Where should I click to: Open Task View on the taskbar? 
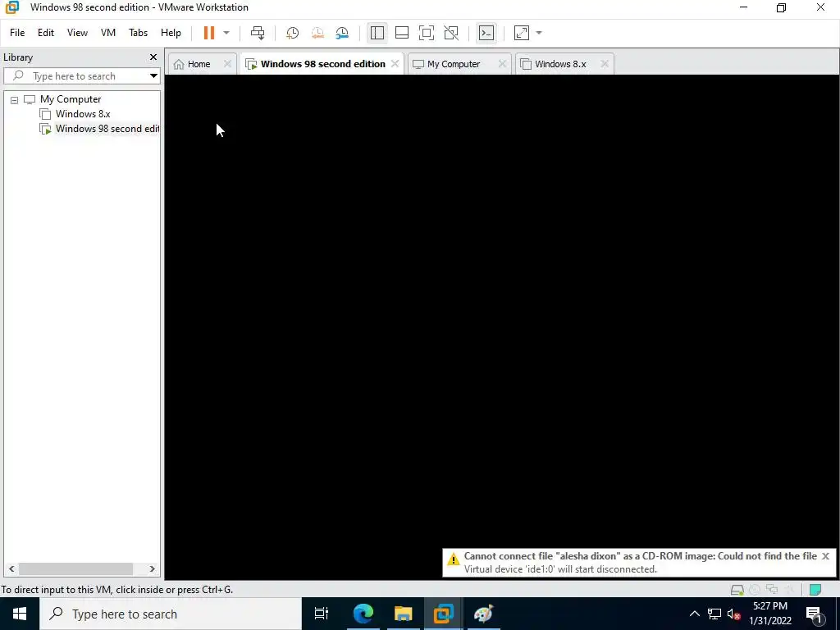point(322,614)
